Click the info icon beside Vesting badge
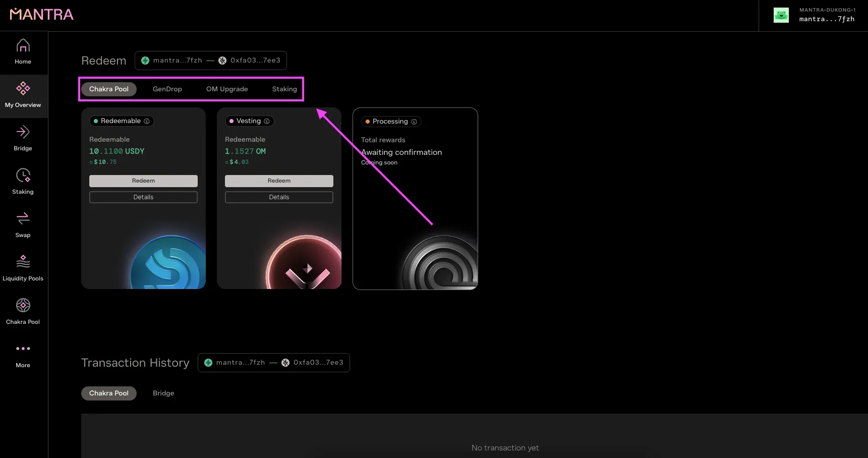Viewport: 868px width, 458px height. point(267,121)
